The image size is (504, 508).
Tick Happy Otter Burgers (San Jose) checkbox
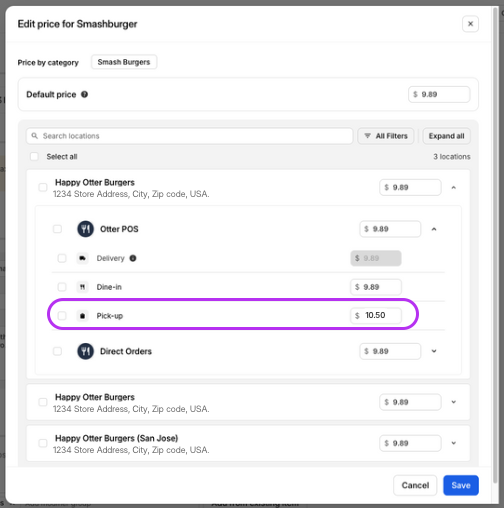(43, 443)
